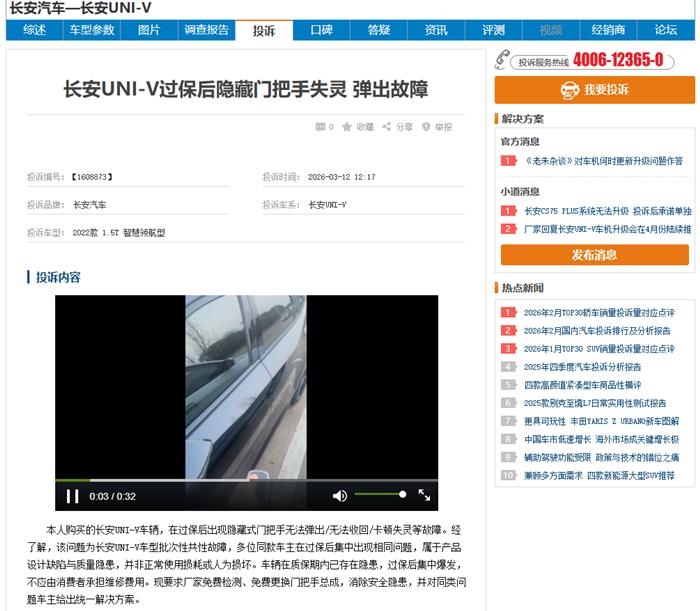The width and height of the screenshot is (700, 611).
Task: Click the 收藏 star icon
Action: coord(347,127)
